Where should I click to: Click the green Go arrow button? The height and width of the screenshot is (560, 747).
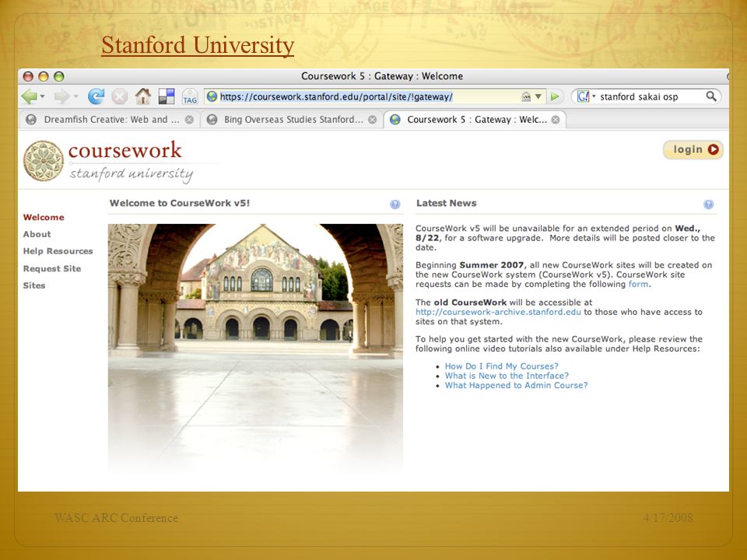coord(555,96)
